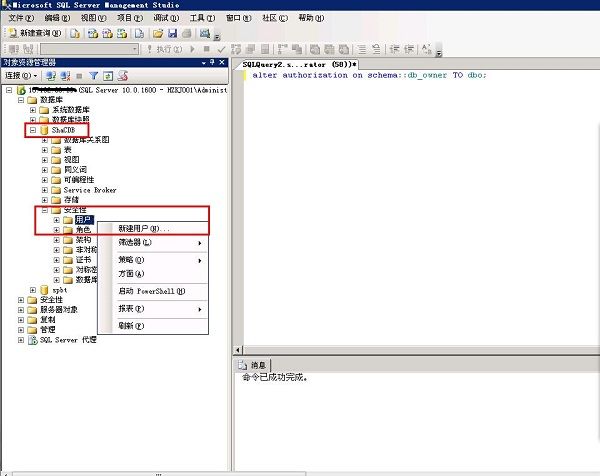The height and width of the screenshot is (476, 600).
Task: Click the New Query (新建查询) toolbar button
Action: [x=34, y=33]
